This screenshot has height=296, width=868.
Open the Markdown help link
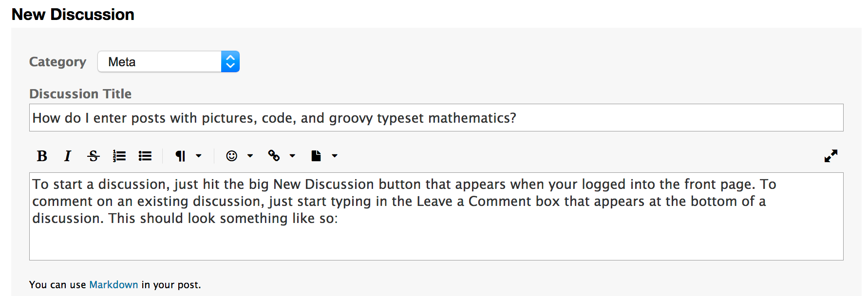113,285
